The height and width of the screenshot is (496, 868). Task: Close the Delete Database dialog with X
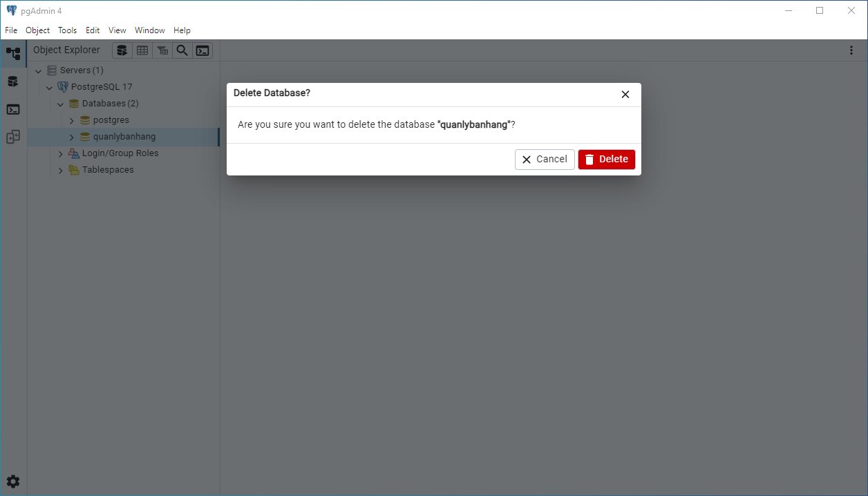tap(625, 95)
